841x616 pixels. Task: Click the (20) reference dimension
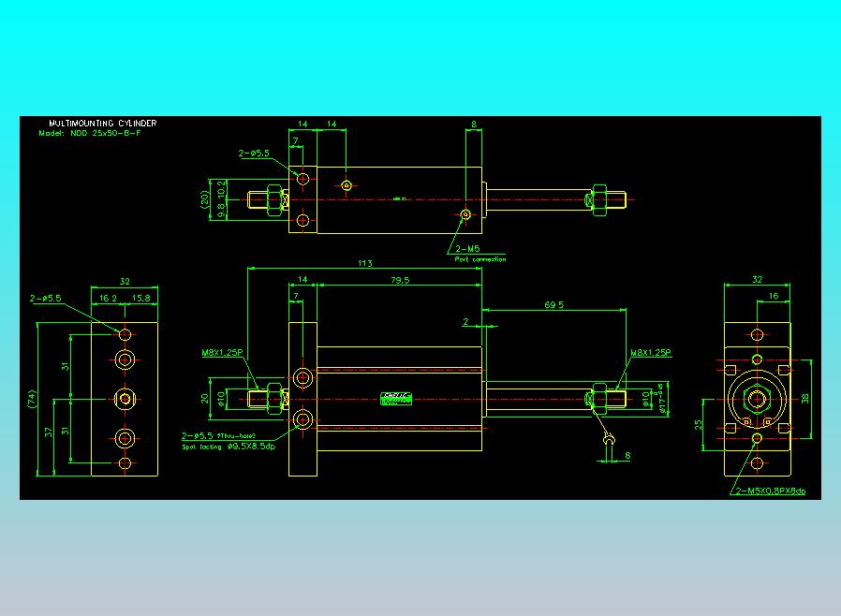[204, 198]
